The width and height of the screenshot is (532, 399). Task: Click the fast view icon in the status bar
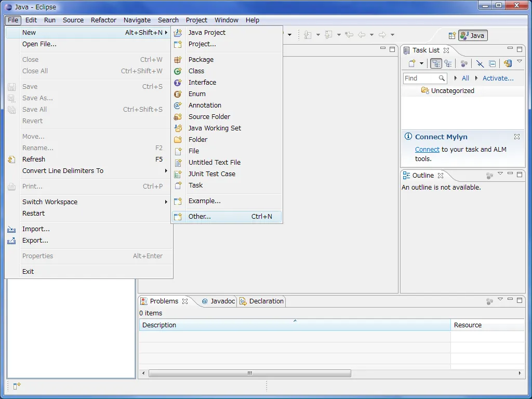point(17,386)
